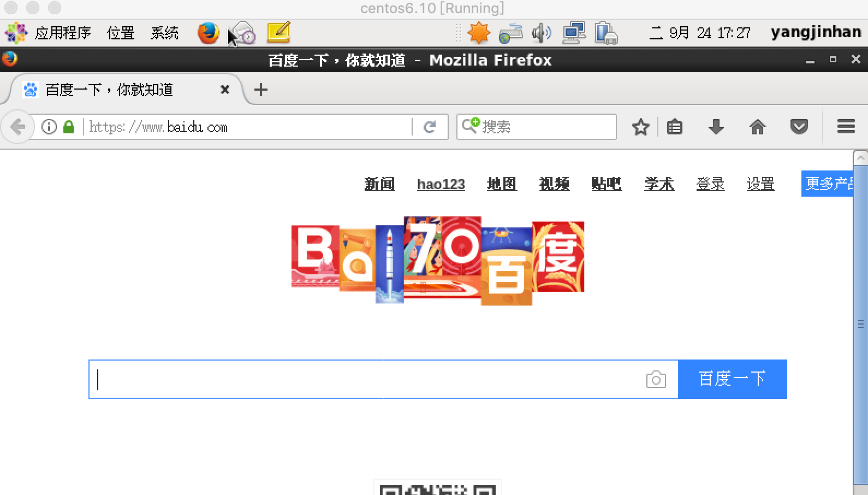Screen dimensions: 868x495
Task: Show your bookmarks list icon
Action: tap(675, 127)
